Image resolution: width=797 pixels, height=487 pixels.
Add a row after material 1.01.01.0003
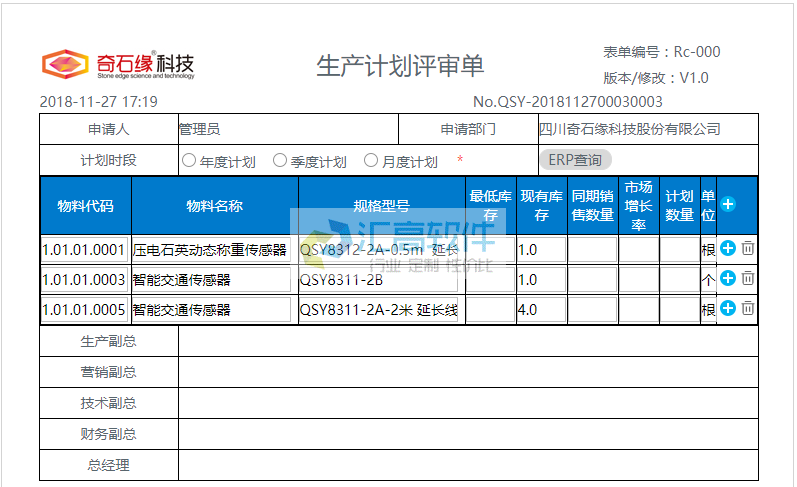(x=728, y=278)
